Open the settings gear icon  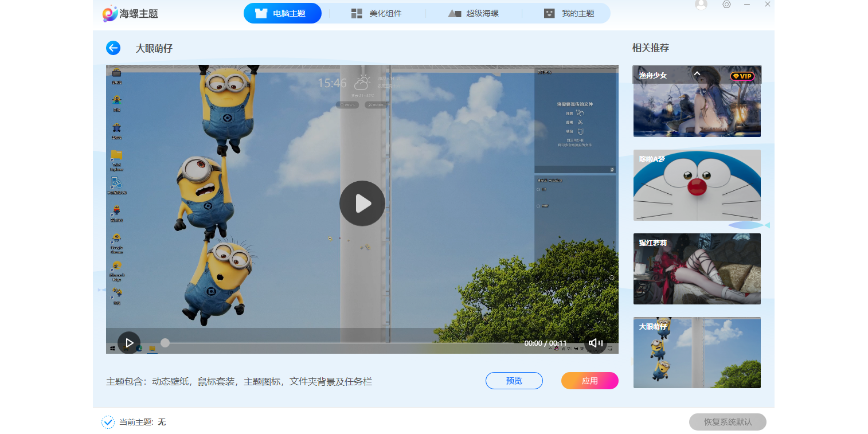click(x=726, y=5)
